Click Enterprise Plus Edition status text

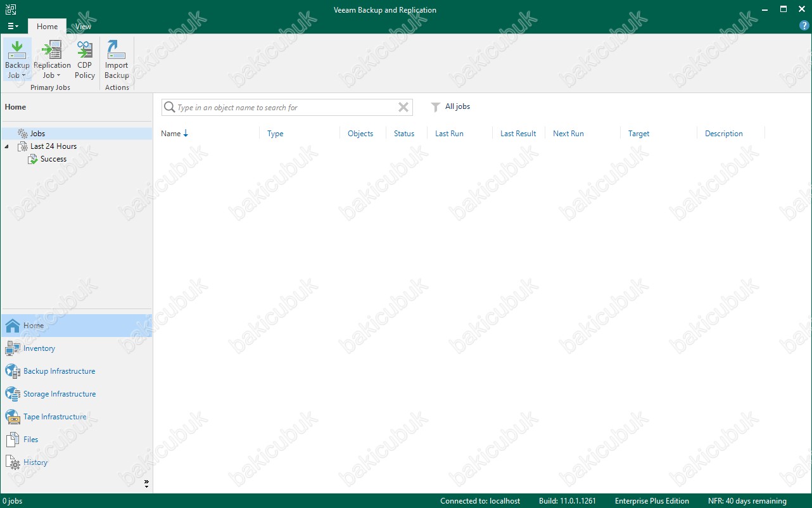click(652, 501)
